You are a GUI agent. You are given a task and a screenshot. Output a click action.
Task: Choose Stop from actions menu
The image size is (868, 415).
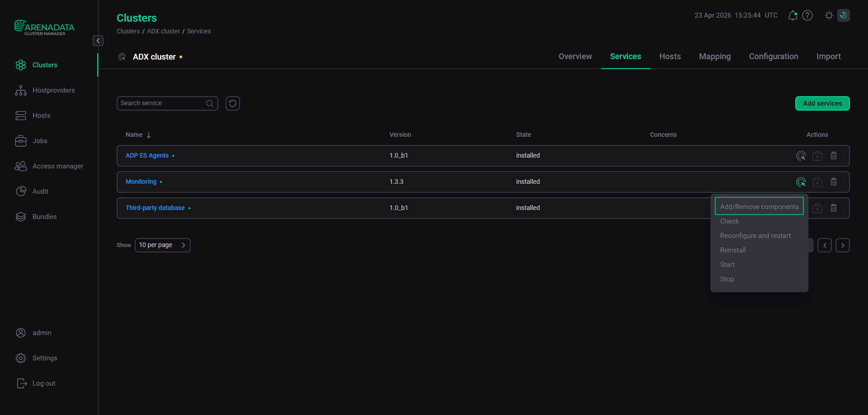click(x=759, y=279)
